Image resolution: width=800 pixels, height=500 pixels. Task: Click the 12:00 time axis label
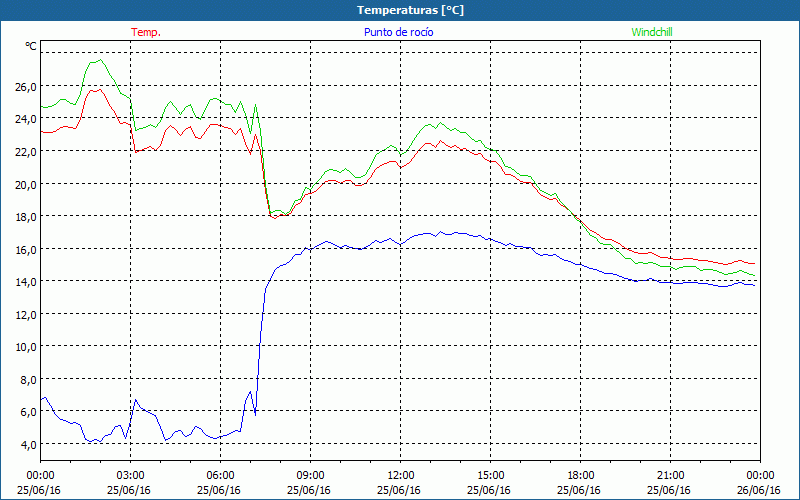(x=401, y=476)
